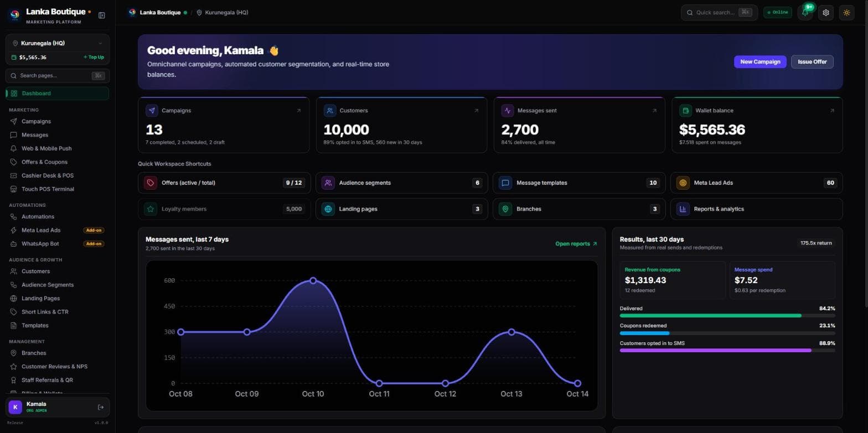
Task: Click Kurunegala (HQ) in the breadcrumb
Action: (x=222, y=12)
